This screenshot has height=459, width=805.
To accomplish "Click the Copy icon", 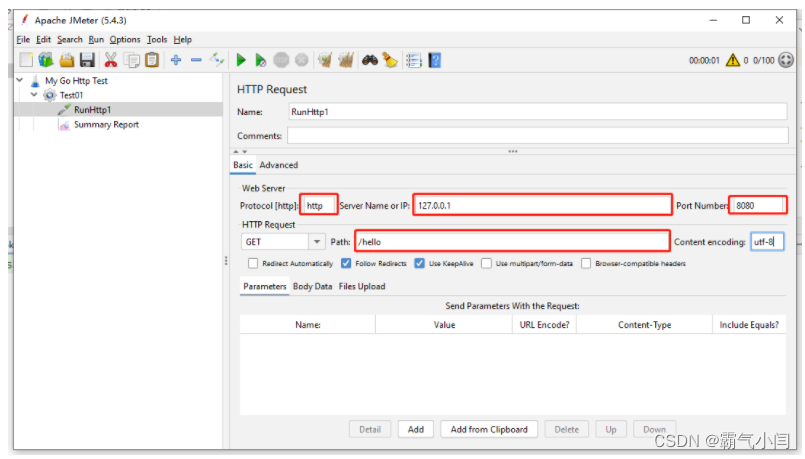I will (x=132, y=61).
